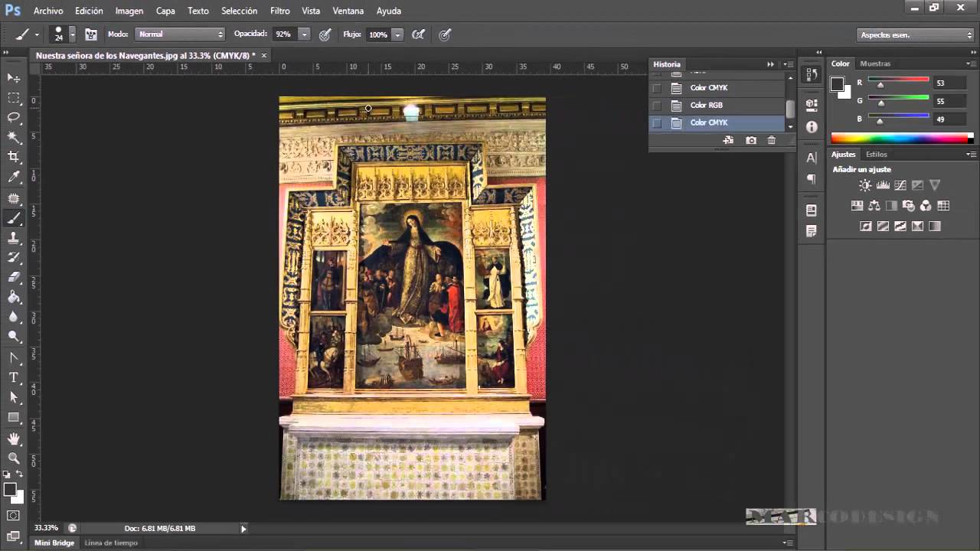Select the Zoom magnifier tool
Viewport: 980px width, 551px height.
click(x=14, y=458)
